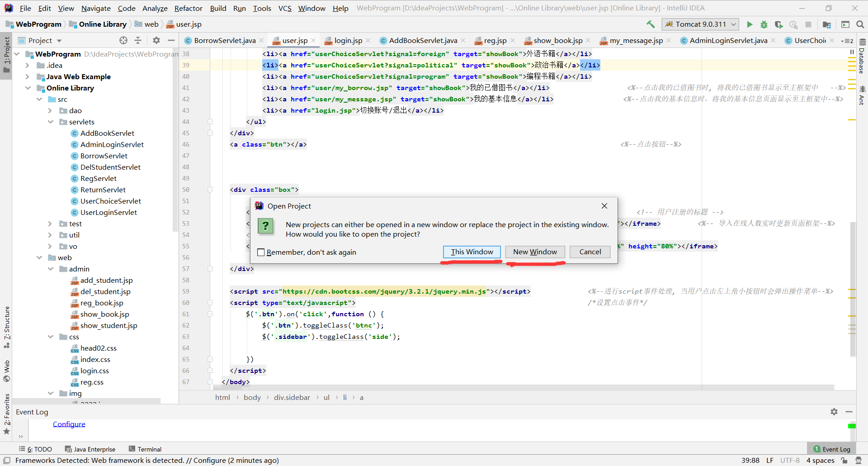The image size is (868, 466).
Task: Click '4 spaces' indent setting
Action: coord(820,460)
